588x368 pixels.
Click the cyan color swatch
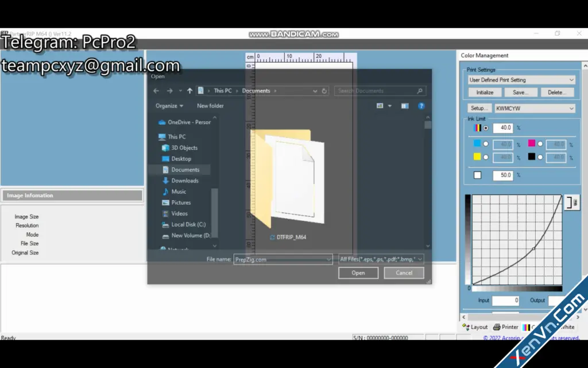(477, 143)
